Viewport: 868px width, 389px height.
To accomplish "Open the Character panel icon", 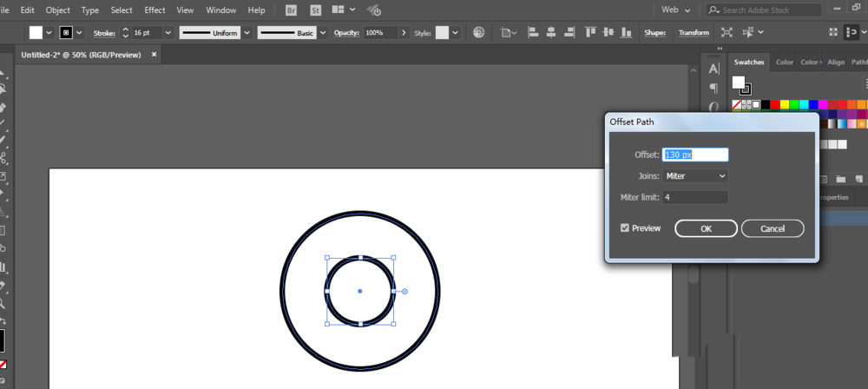I will [x=714, y=69].
